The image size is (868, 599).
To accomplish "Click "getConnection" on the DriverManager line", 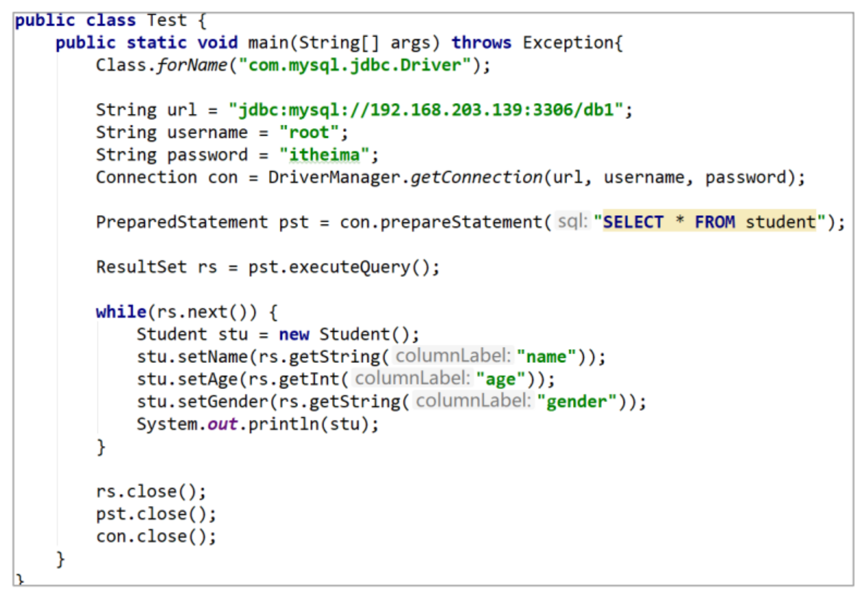I will (476, 177).
